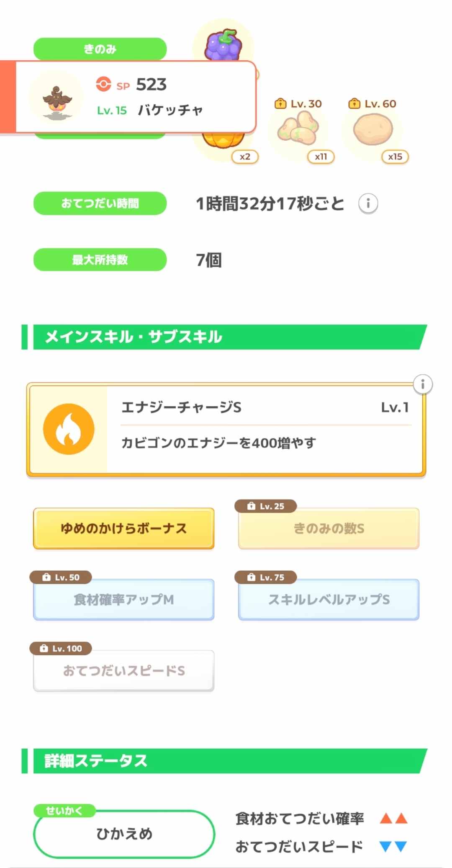The image size is (452, 868).
Task: Tap the red Poké Ball SP icon
Action: point(103,84)
